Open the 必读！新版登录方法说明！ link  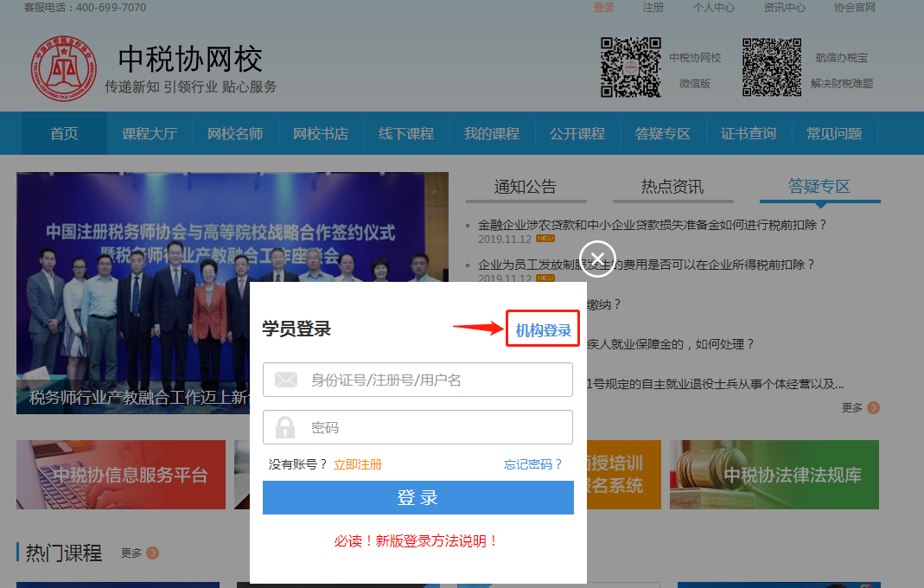tap(417, 540)
